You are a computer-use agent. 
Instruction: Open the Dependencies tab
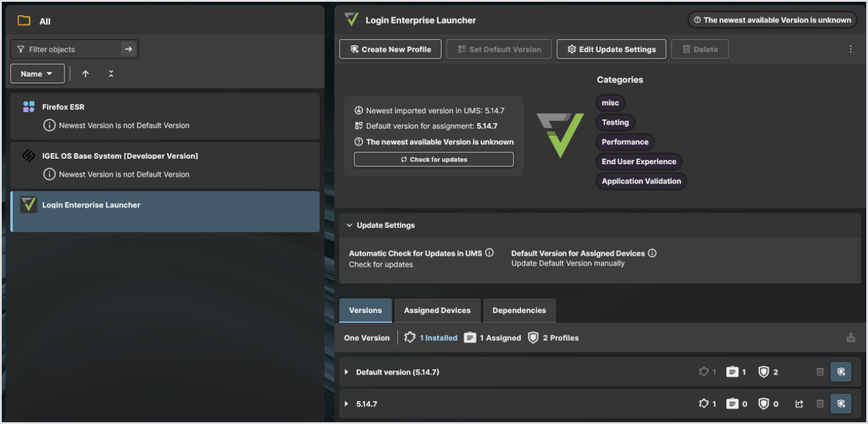tap(519, 311)
